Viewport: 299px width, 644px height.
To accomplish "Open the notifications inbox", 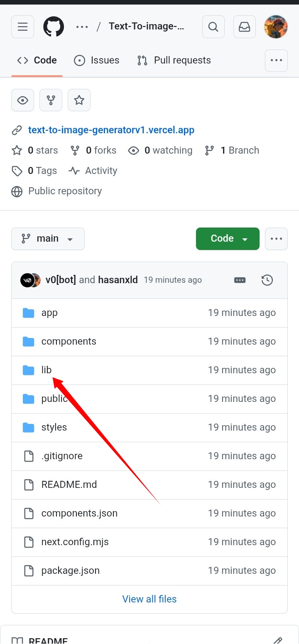I will tap(245, 27).
